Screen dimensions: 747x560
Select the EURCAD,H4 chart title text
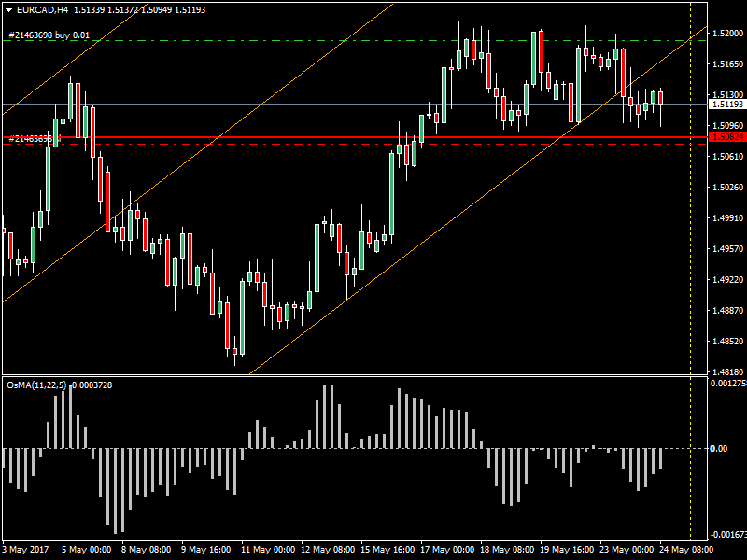click(42, 10)
